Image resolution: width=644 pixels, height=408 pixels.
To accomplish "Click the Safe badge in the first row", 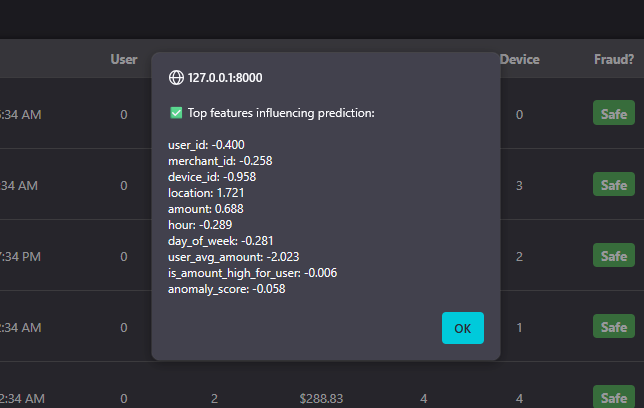I will pyautogui.click(x=613, y=114).
